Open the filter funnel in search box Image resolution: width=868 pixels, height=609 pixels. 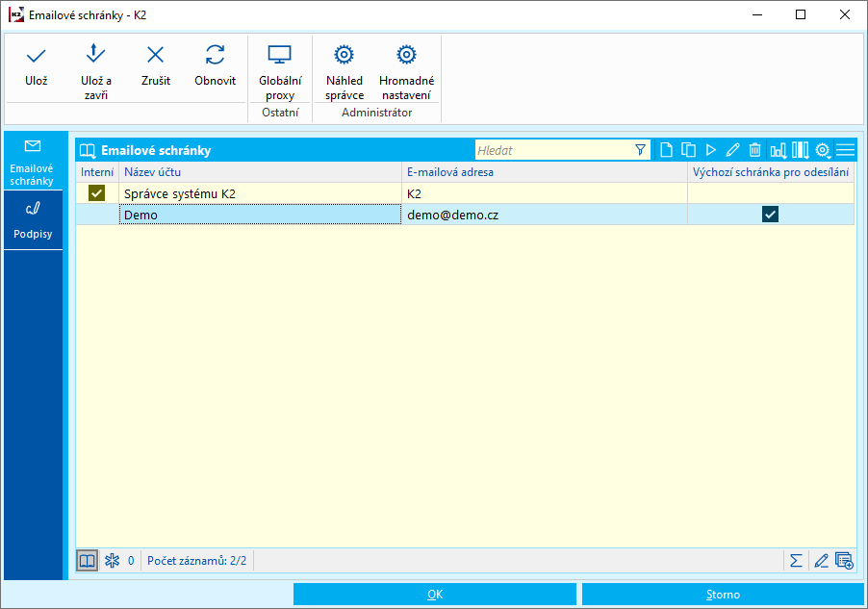[641, 150]
